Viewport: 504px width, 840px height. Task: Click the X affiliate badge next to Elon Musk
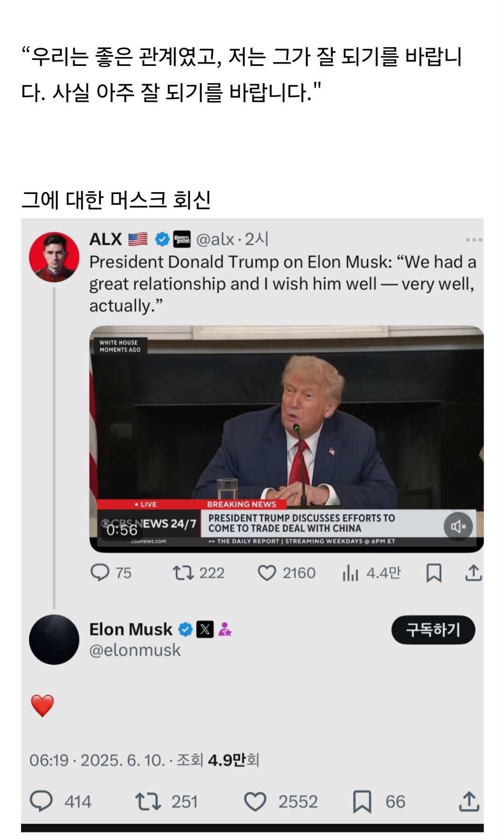[x=205, y=629]
